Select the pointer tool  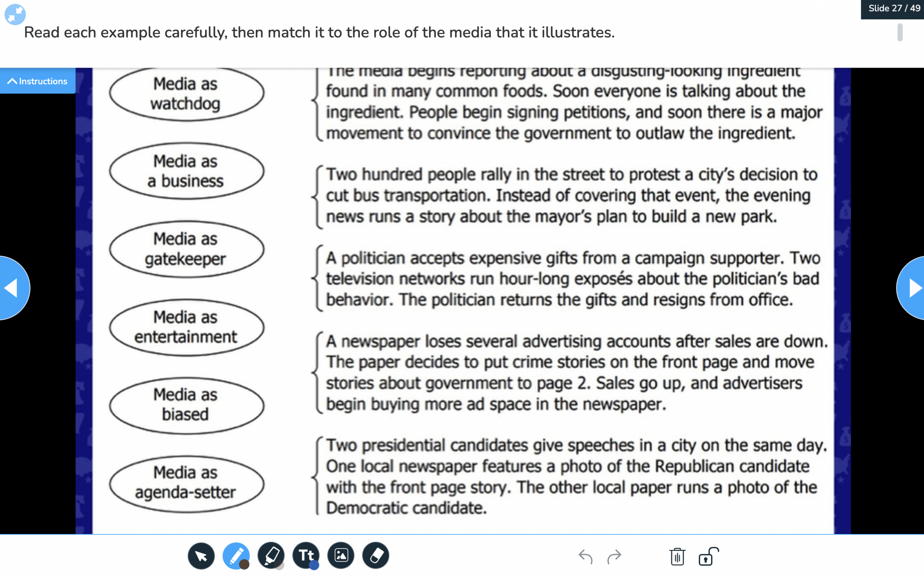coord(201,555)
